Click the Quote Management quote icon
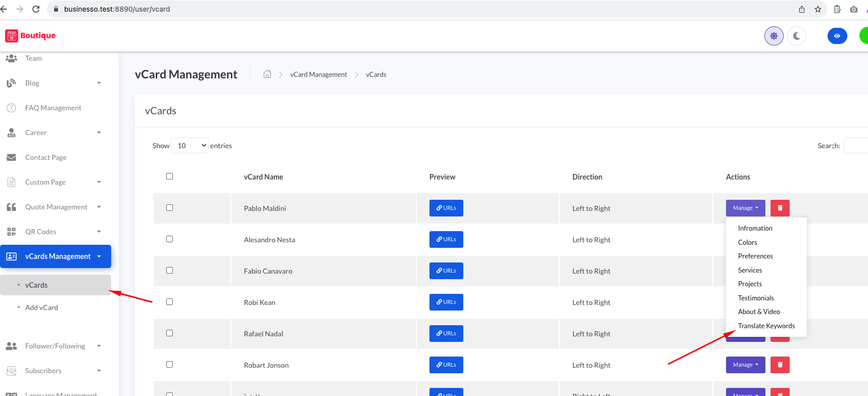 pos(11,207)
